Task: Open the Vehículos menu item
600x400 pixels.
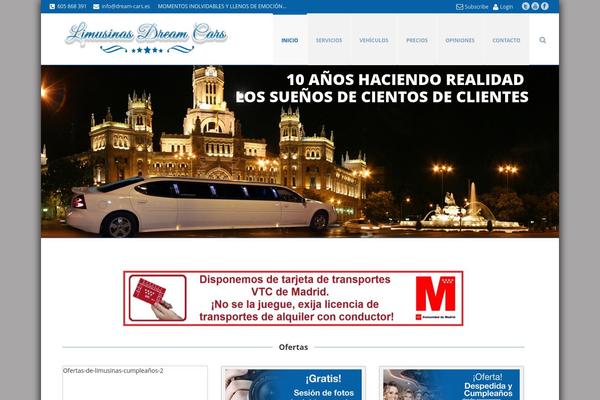Action: pos(374,40)
